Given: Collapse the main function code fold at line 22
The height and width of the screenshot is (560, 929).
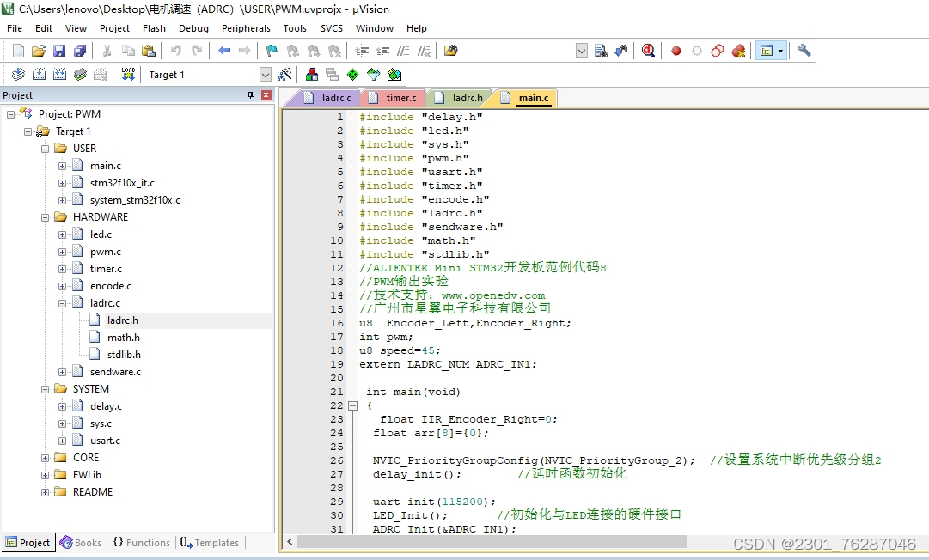Looking at the screenshot, I should pos(352,406).
